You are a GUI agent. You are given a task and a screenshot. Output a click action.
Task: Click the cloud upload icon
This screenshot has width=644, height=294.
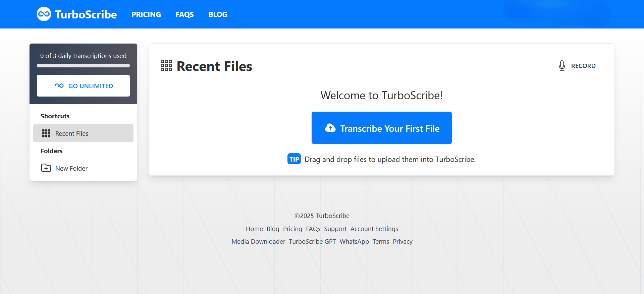tap(330, 128)
